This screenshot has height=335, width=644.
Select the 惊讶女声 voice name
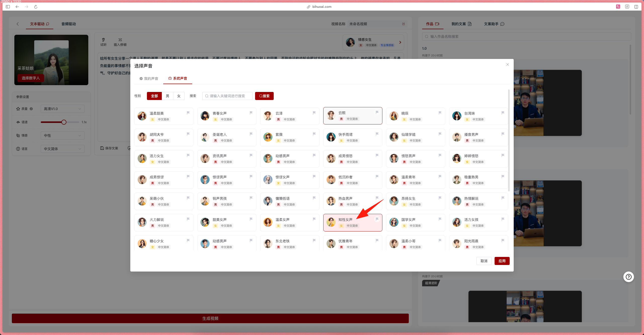point(283,177)
